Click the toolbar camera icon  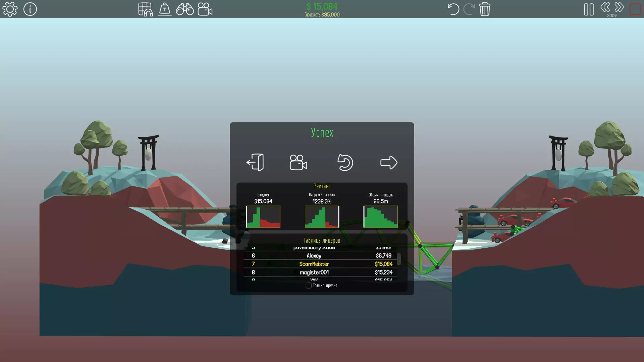point(205,9)
